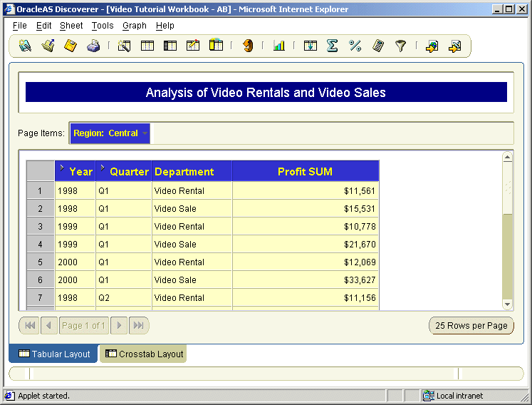The width and height of the screenshot is (532, 405).
Task: Click the 25 Rows per Page button
Action: point(471,325)
